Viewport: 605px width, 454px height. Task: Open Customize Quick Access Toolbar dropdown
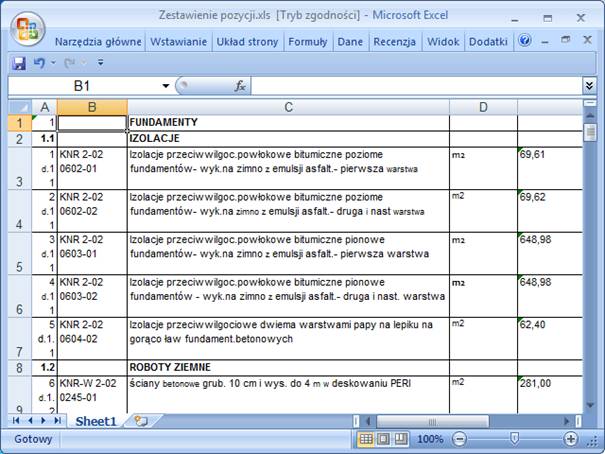tap(100, 63)
